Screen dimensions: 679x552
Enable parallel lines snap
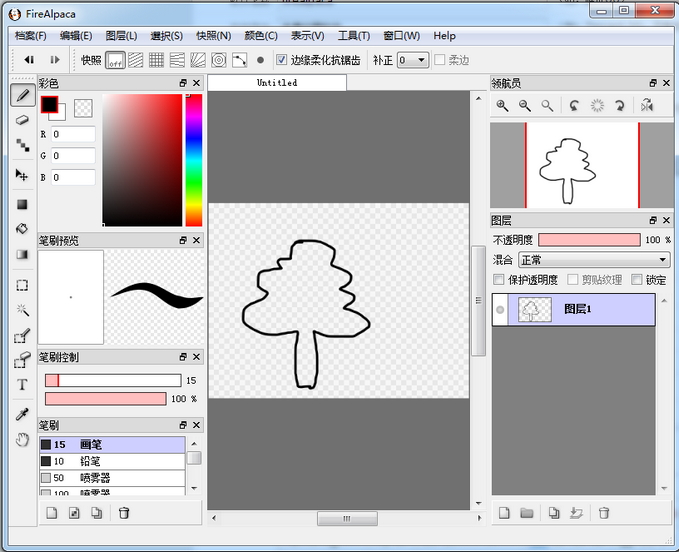136,60
